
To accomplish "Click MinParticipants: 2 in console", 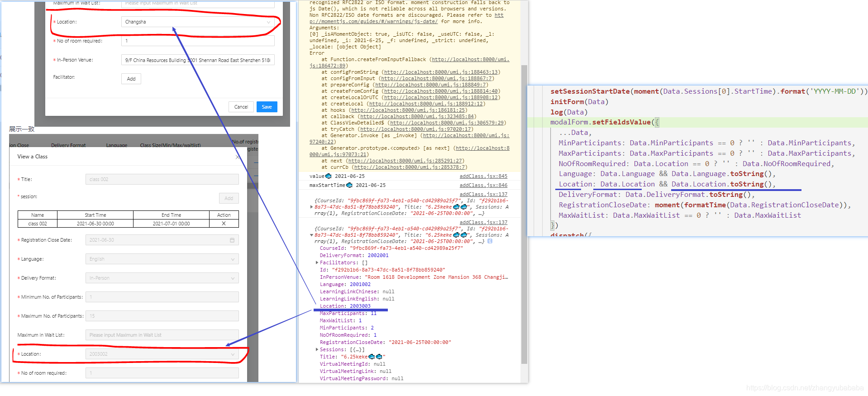I will coord(347,328).
